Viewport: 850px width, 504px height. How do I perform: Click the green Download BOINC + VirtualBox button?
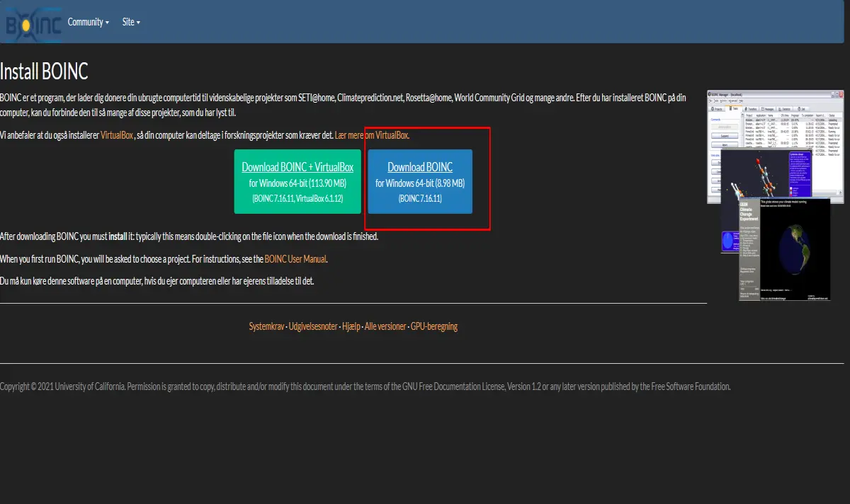point(297,181)
